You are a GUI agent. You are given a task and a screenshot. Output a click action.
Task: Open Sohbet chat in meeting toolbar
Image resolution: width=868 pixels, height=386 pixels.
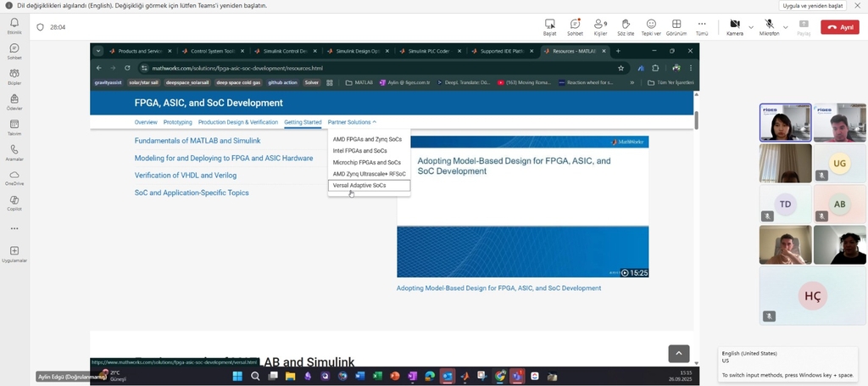point(575,26)
